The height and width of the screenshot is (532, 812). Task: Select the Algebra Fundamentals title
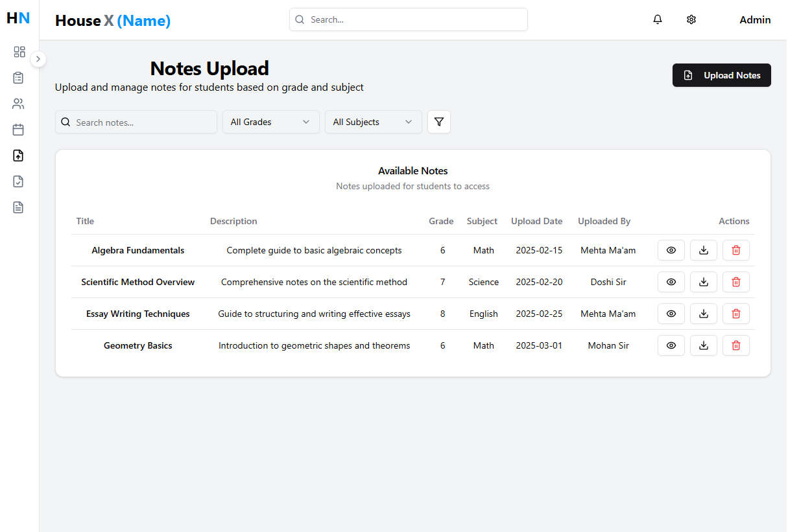[138, 250]
